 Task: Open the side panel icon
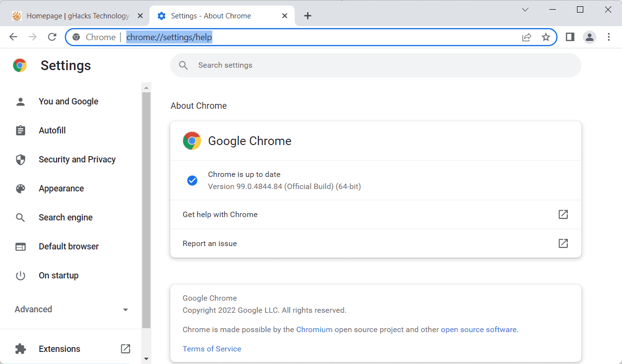point(570,37)
